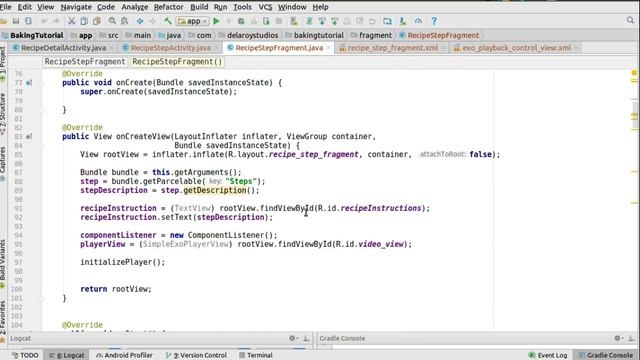Image resolution: width=640 pixels, height=360 pixels.
Task: Click the Search Everywhere magnifier icon
Action: click(631, 20)
